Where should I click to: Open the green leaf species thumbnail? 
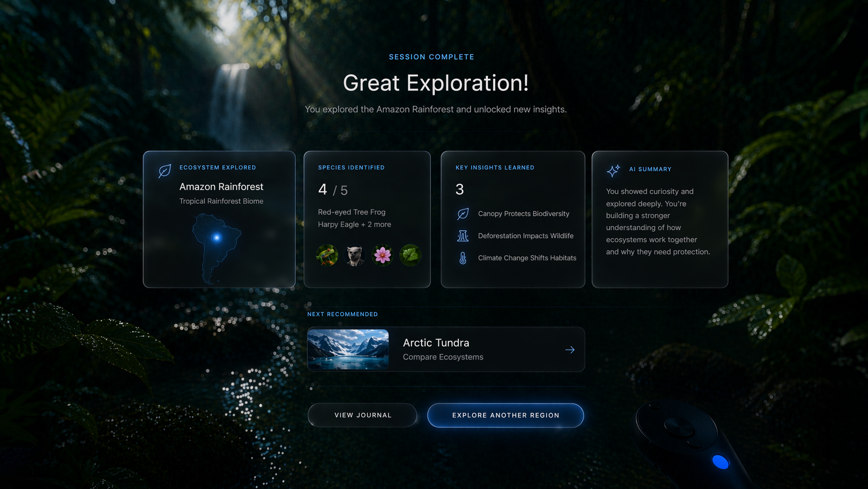pyautogui.click(x=410, y=255)
